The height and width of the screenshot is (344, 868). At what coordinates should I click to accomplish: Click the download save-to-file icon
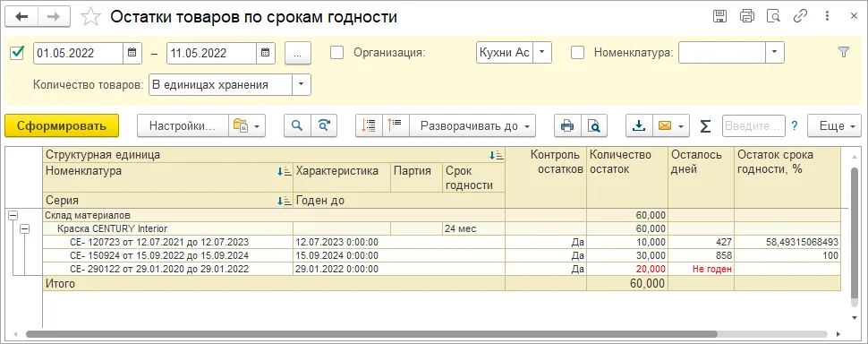[640, 126]
